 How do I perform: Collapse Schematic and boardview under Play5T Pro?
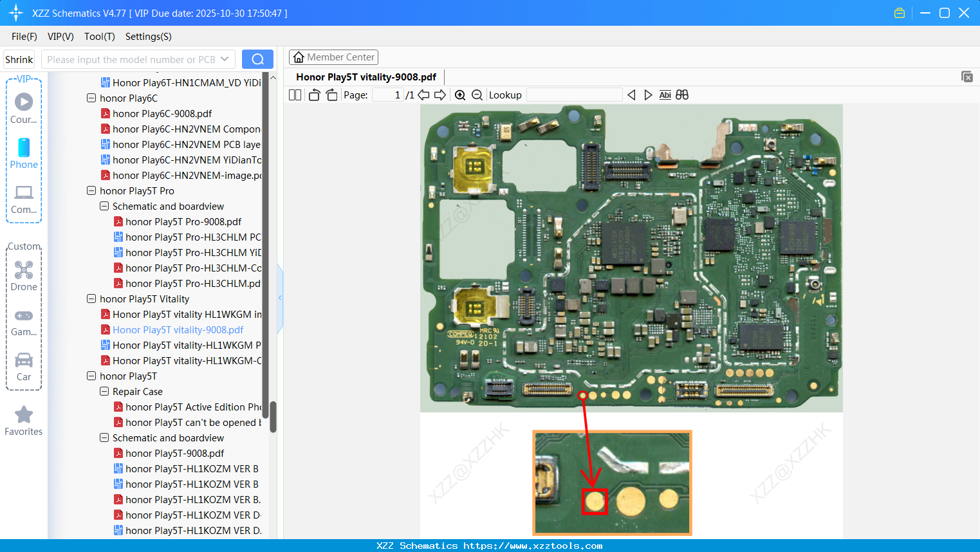(x=104, y=207)
